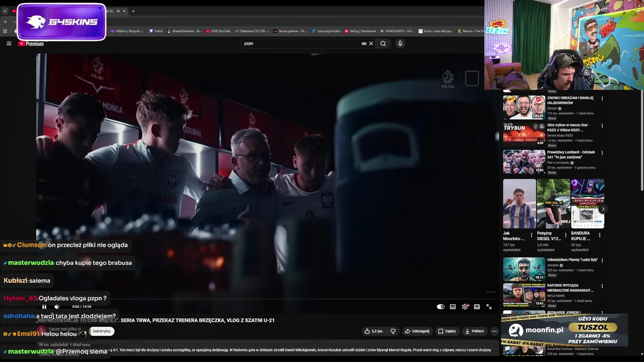The width and height of the screenshot is (644, 362).
Task: Go to YouTube Premium home logo
Action: coord(31,44)
